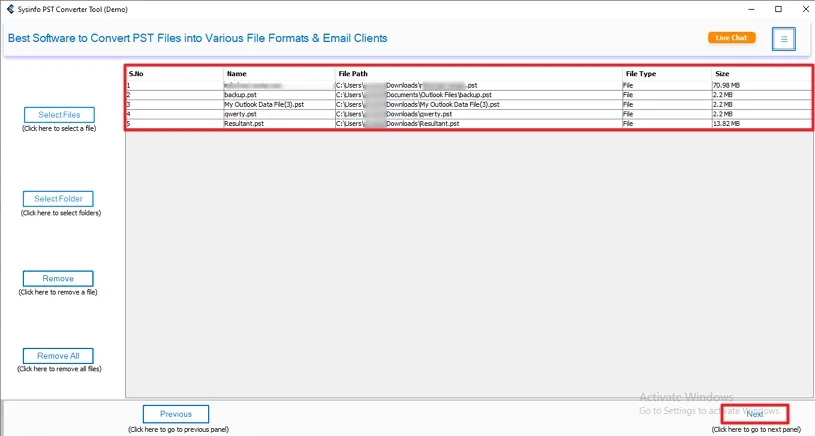Sort by the Name column header
The height and width of the screenshot is (436, 815).
[x=280, y=74]
